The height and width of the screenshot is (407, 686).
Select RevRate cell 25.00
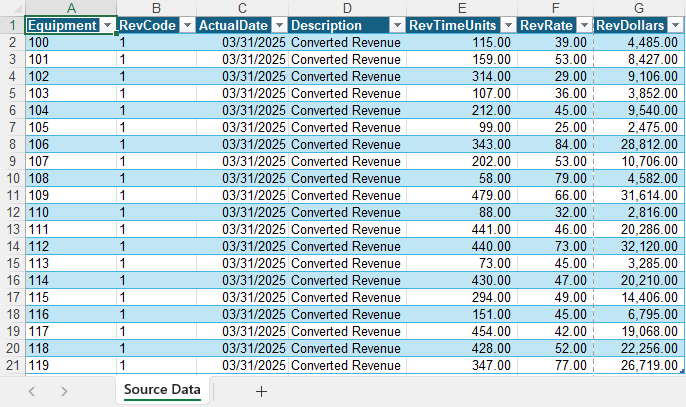tap(555, 127)
